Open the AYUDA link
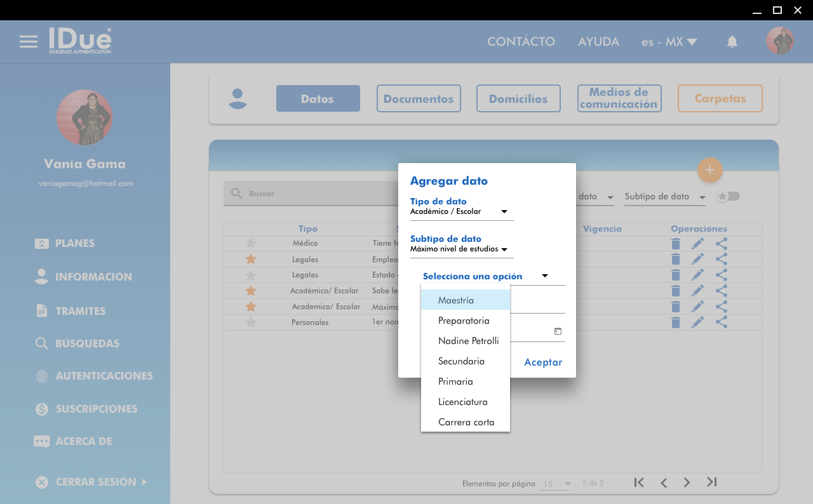The height and width of the screenshot is (504, 813). click(598, 42)
